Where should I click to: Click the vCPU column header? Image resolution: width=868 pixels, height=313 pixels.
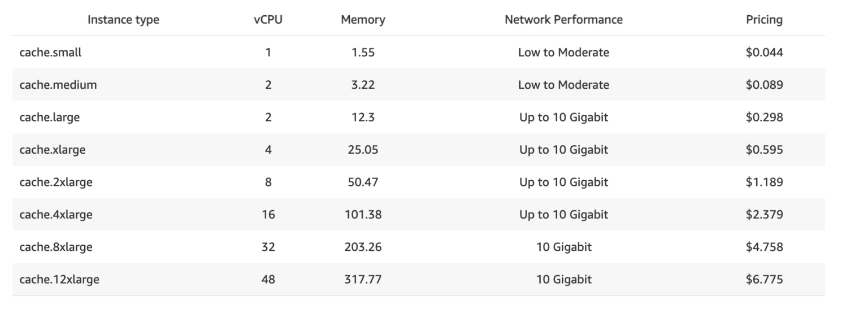[x=268, y=20]
